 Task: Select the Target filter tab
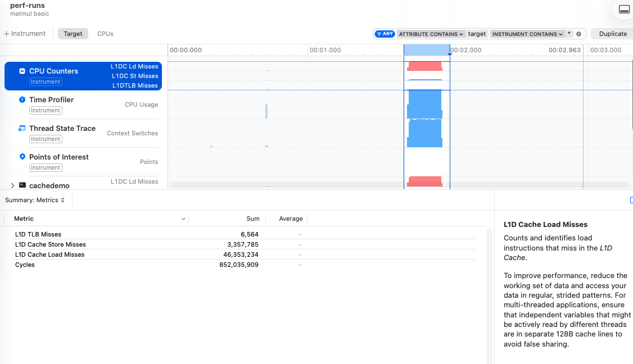point(73,34)
